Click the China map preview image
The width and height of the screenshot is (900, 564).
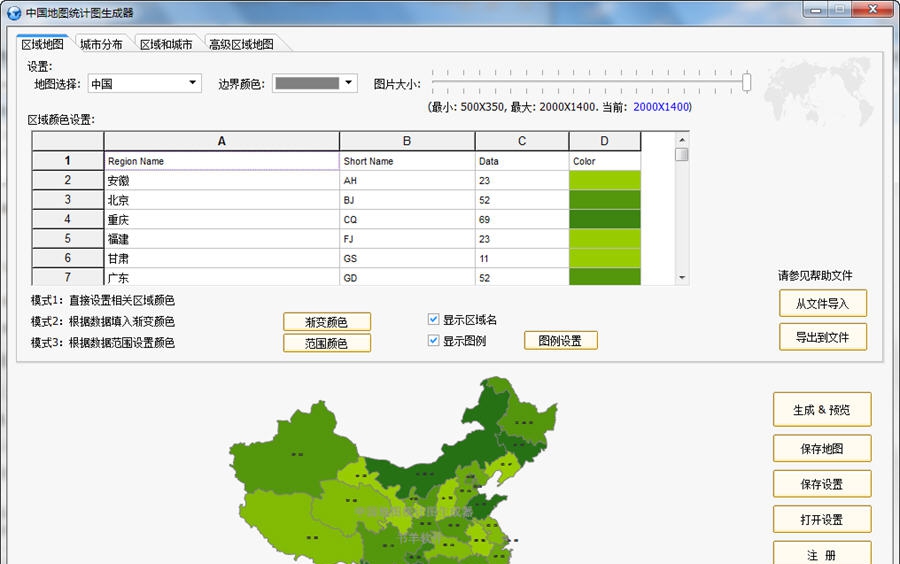[393, 469]
